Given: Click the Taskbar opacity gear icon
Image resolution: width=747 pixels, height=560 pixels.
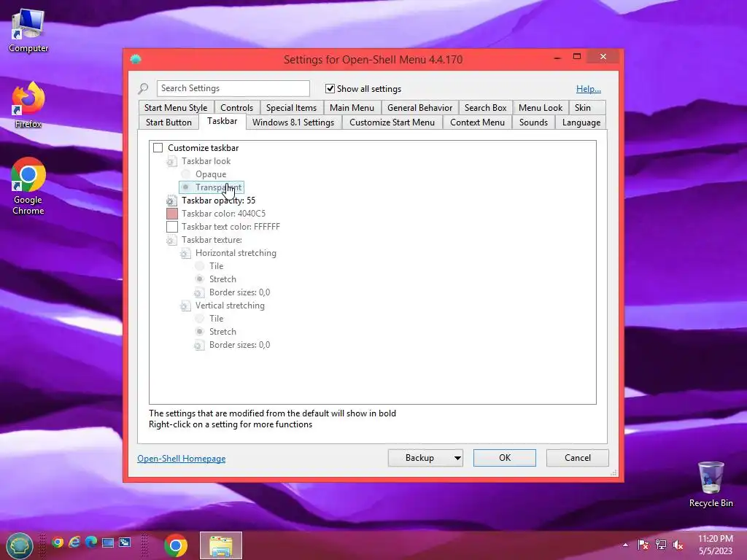Looking at the screenshot, I should coord(171,201).
